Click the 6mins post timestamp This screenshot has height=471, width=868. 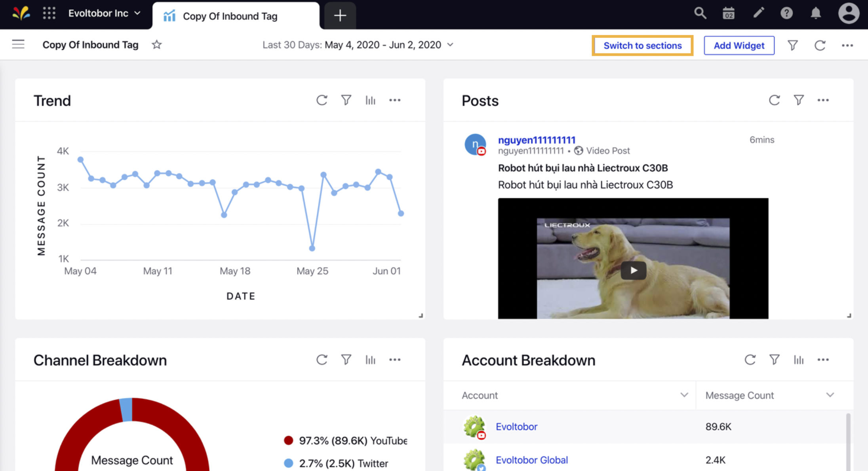762,140
